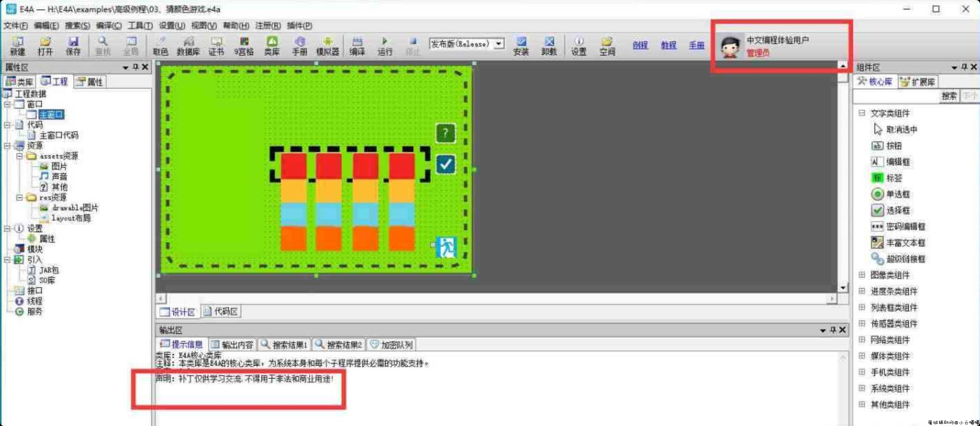980x426 pixels.
Task: Expand the 进度条类组件 group
Action: pyautogui.click(x=862, y=291)
